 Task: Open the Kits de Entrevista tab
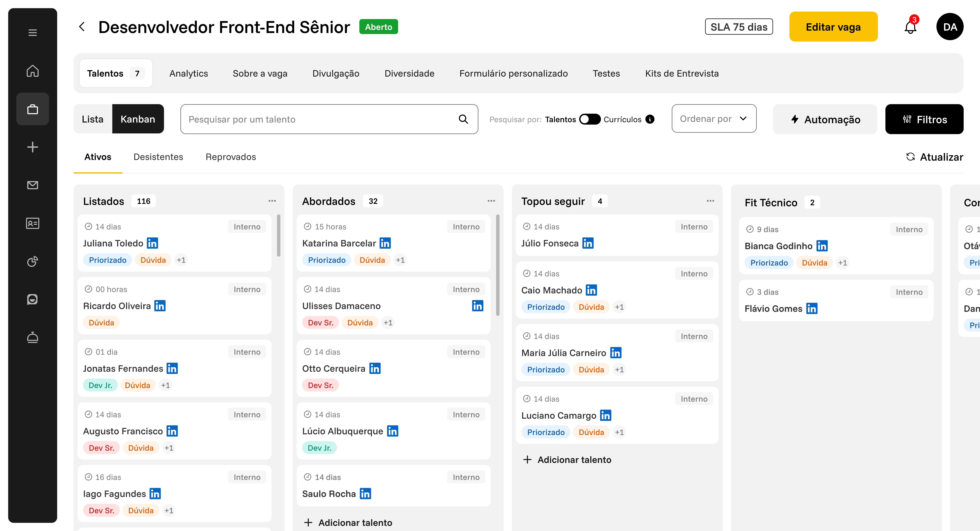click(682, 74)
